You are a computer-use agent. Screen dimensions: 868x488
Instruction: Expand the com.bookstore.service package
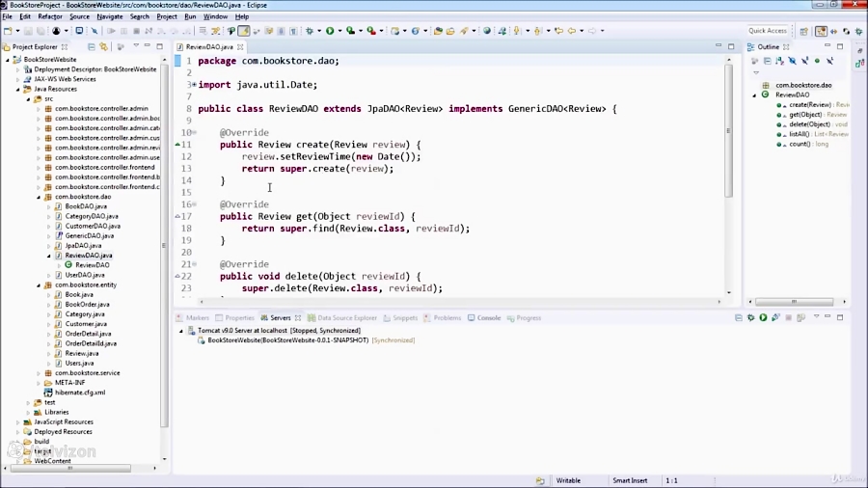coord(39,373)
